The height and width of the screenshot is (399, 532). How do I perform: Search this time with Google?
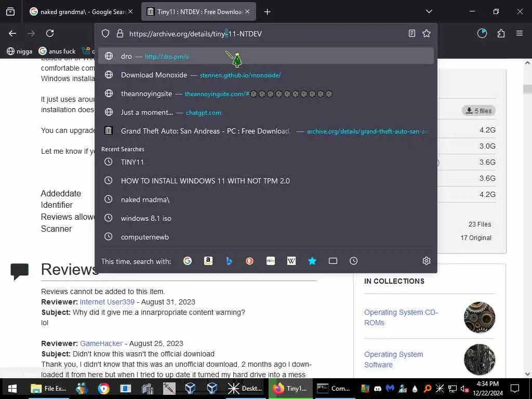[187, 261]
